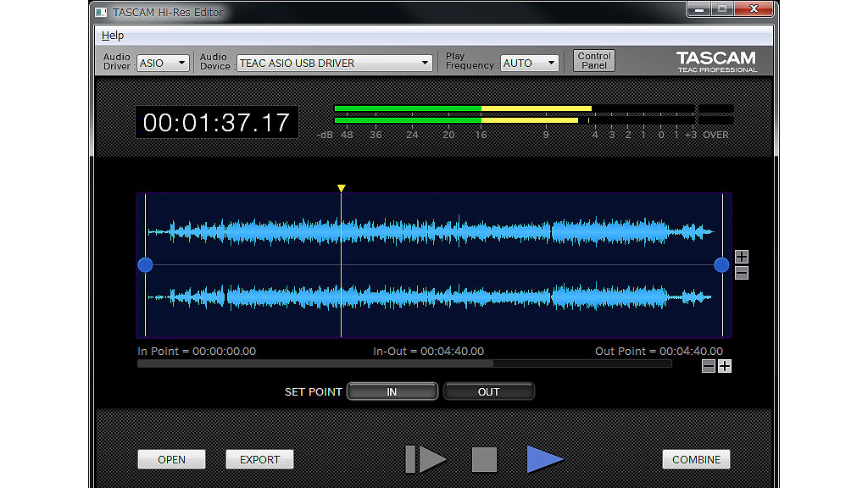The image size is (868, 488).
Task: Stop playback with the square button
Action: pos(484,460)
